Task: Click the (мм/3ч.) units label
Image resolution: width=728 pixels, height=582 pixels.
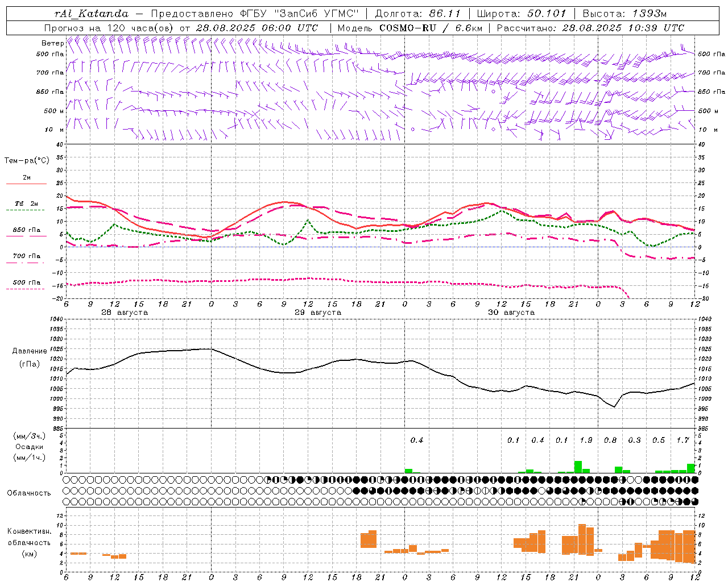Action: click(x=30, y=436)
